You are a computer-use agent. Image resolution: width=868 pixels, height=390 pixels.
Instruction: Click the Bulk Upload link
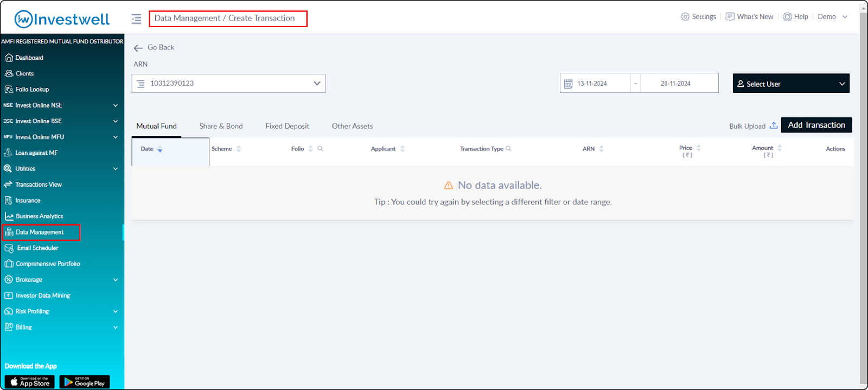(747, 126)
